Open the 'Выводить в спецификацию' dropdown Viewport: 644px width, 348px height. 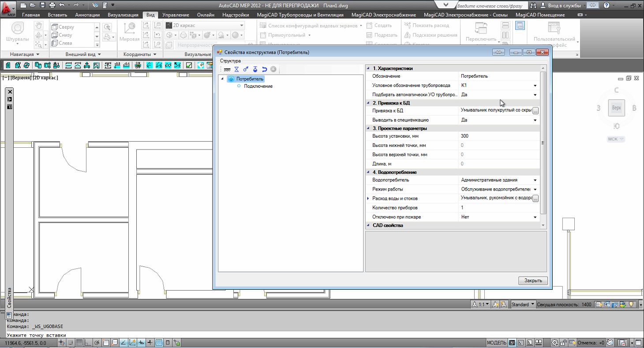pyautogui.click(x=535, y=120)
